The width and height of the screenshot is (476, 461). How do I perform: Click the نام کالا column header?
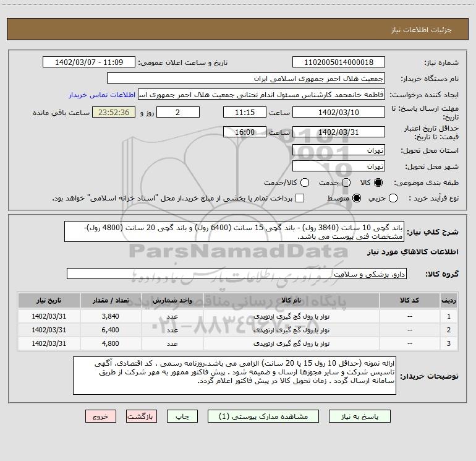pos(291,300)
